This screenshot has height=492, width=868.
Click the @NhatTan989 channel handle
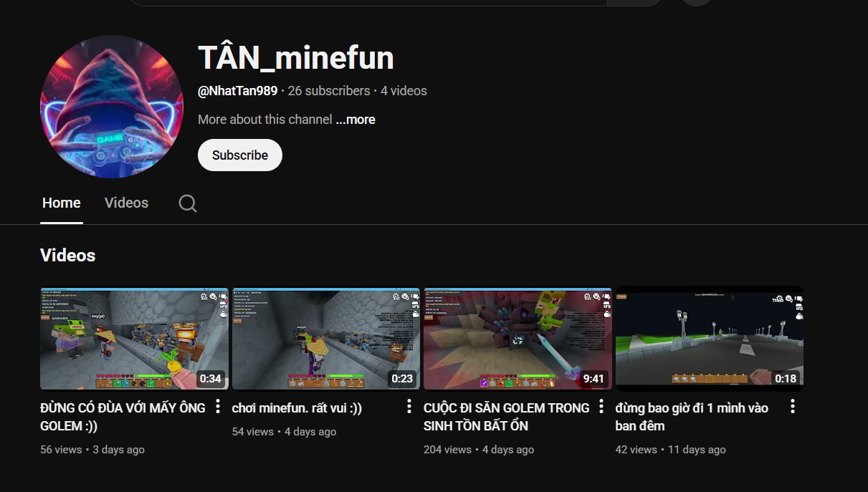[237, 91]
